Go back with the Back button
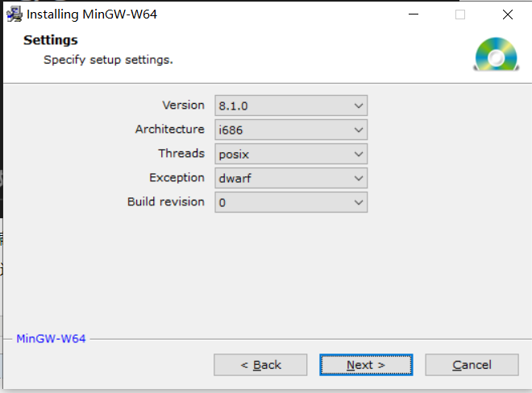 click(x=260, y=365)
